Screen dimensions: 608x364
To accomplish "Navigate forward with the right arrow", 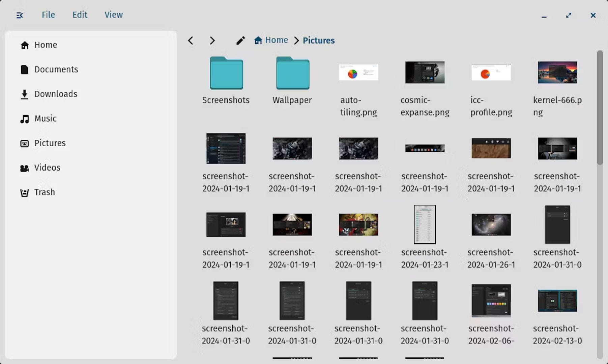I will click(x=212, y=40).
